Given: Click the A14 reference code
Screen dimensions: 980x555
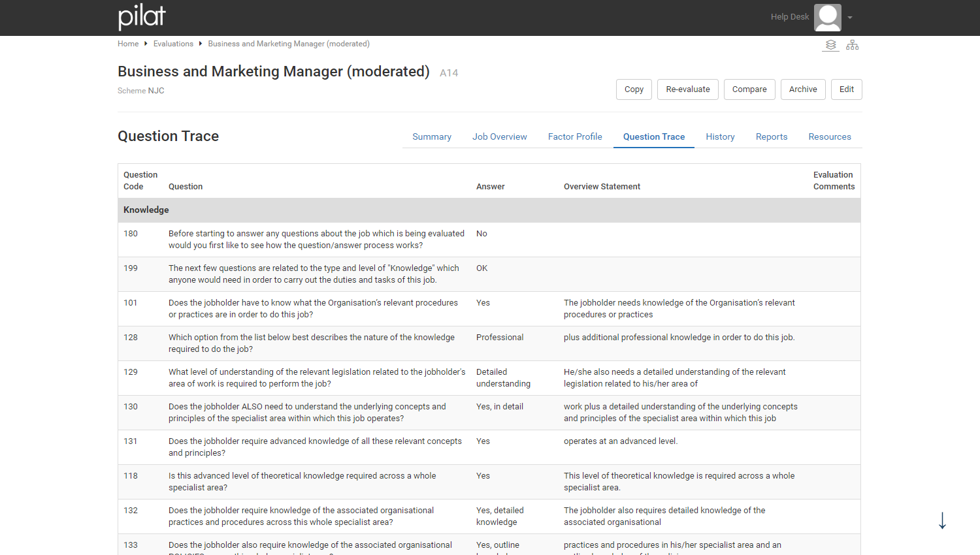Looking at the screenshot, I should point(449,73).
